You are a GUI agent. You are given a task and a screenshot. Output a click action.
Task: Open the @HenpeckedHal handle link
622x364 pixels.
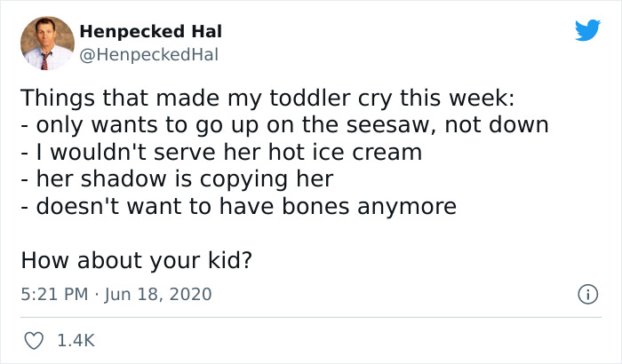(148, 54)
